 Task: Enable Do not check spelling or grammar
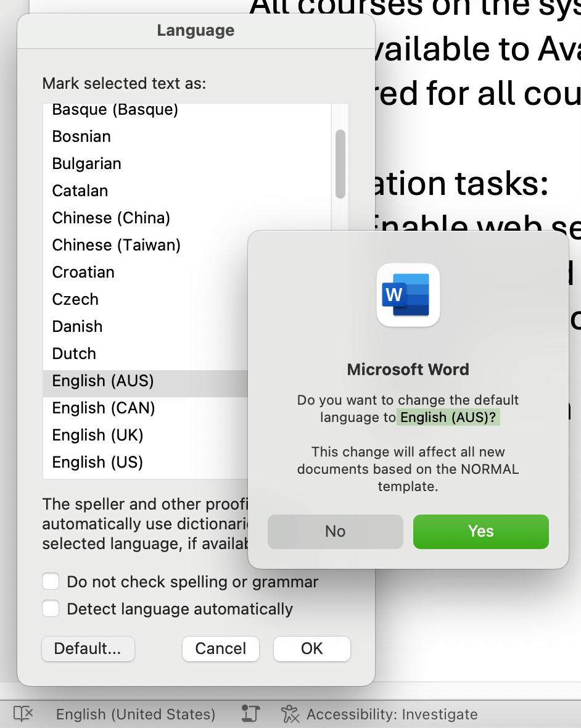51,581
